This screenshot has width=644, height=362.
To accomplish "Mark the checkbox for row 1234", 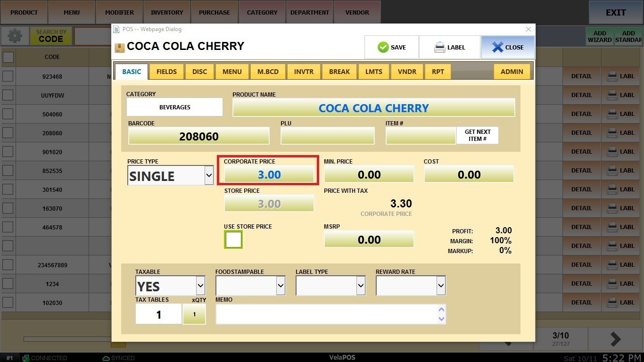I will click(8, 283).
